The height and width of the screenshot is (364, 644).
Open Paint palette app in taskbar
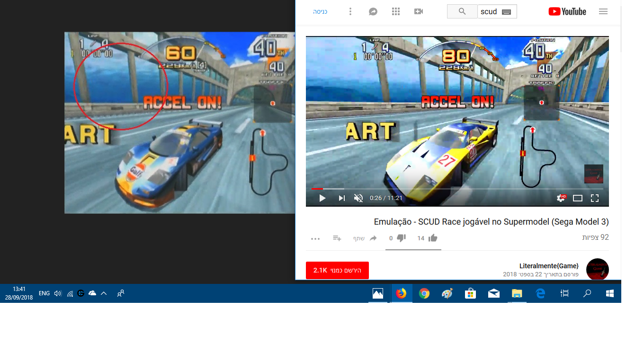point(447,293)
